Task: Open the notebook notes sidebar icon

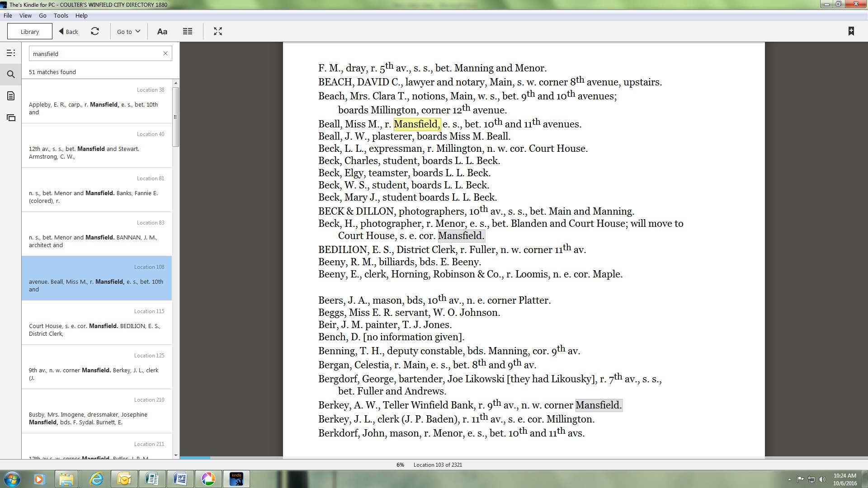Action: pos(11,96)
